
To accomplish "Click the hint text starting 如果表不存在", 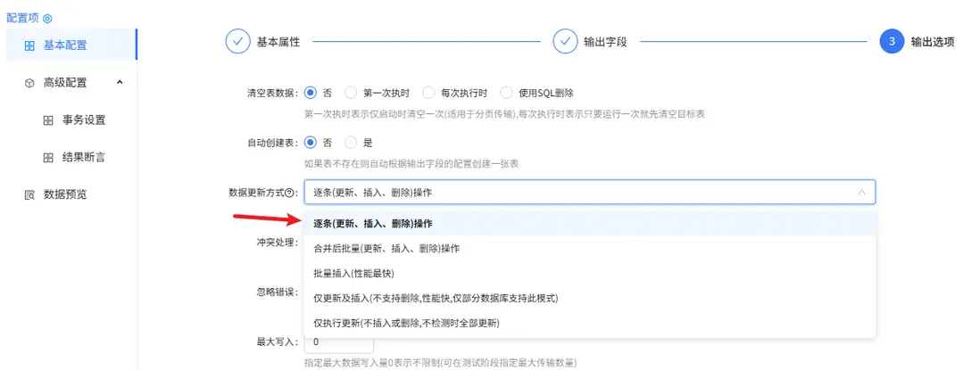I will pos(411,164).
